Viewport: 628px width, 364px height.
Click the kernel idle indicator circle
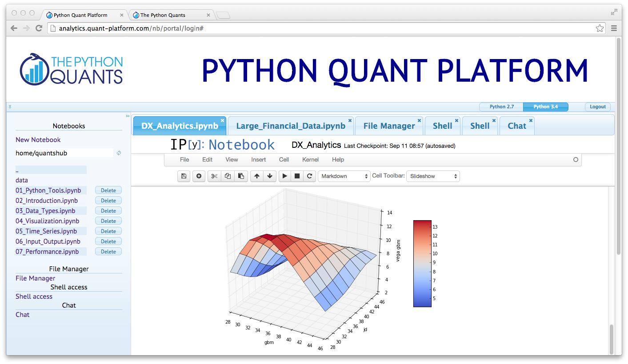576,160
